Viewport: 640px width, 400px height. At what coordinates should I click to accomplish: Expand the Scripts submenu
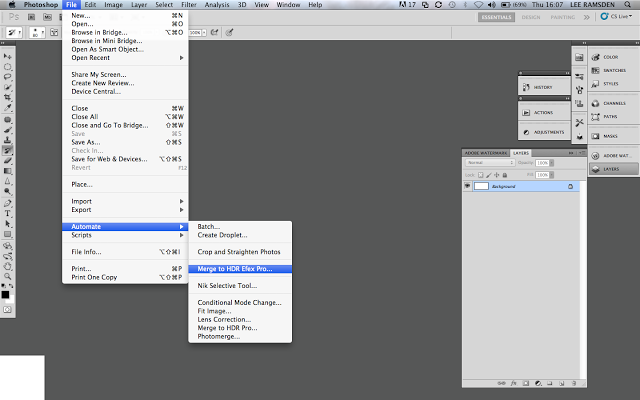click(x=127, y=235)
